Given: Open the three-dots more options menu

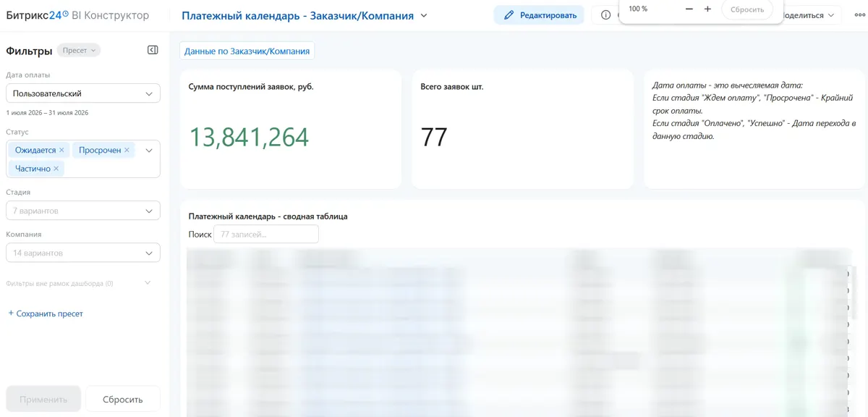Looking at the screenshot, I should 859,15.
